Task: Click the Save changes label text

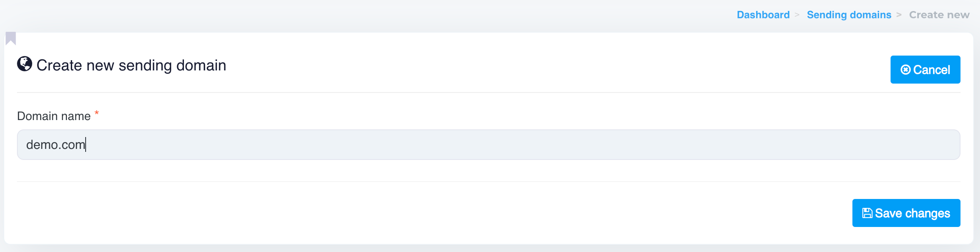Action: [912, 213]
